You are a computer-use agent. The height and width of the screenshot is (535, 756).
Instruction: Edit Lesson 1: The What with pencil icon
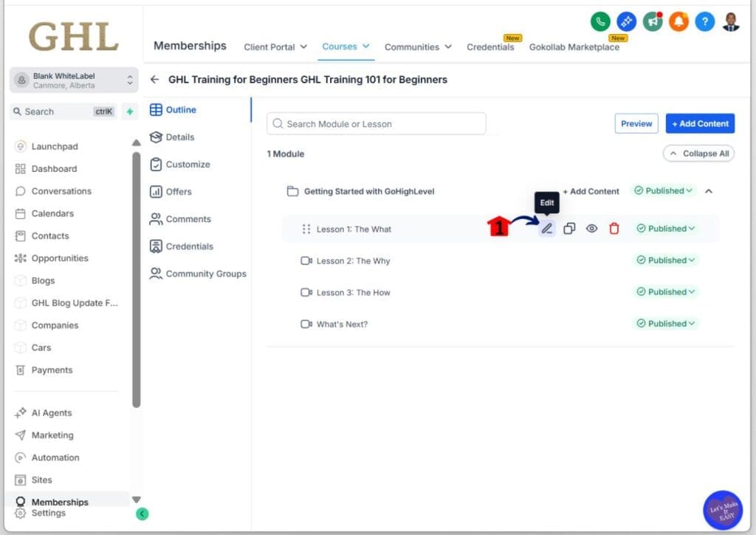pos(546,229)
